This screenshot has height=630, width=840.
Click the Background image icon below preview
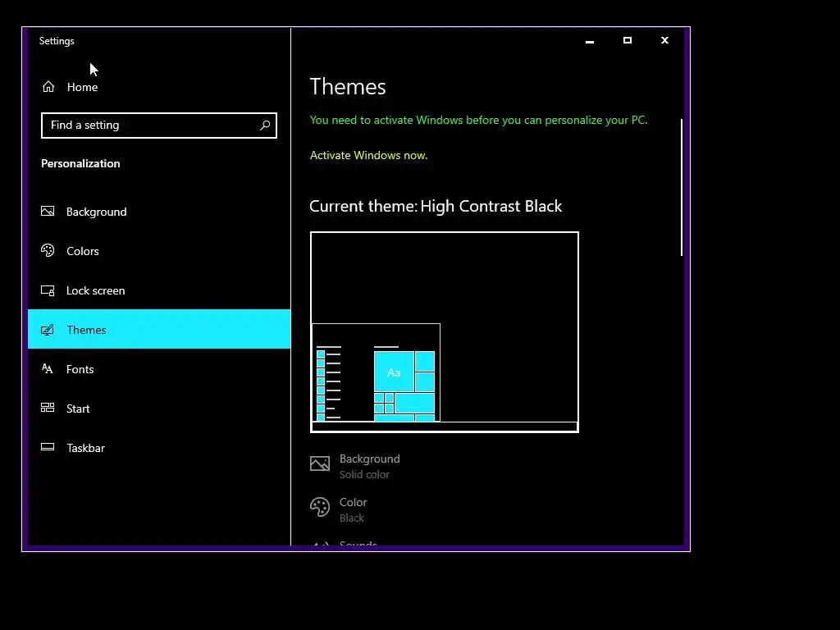(x=320, y=463)
